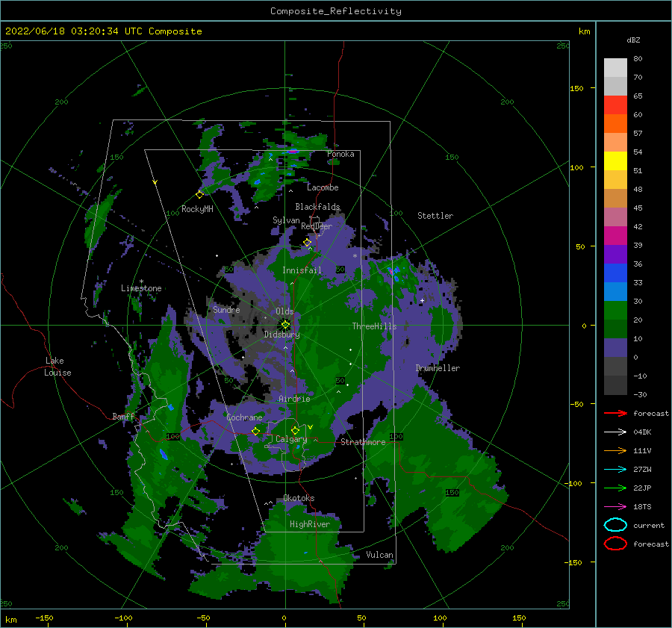Screen dimensions: 672x628
Task: Choose the blue swatch below 36 dBZ
Action: coord(615,273)
